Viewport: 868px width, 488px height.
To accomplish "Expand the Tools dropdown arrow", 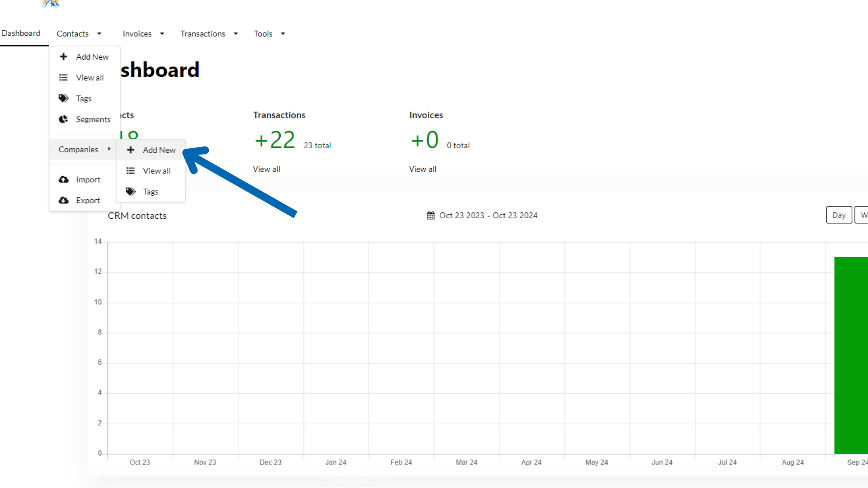I will [x=283, y=34].
